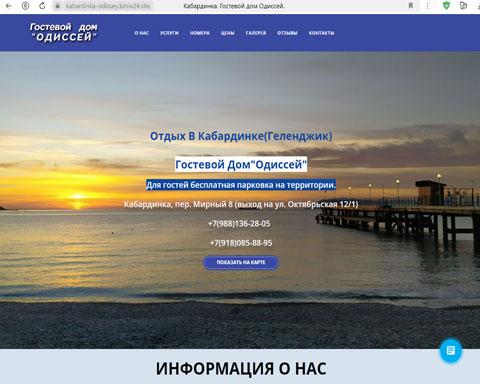Open the ГАЛЕРЕЯ menu item
The width and height of the screenshot is (480, 384).
tap(256, 33)
